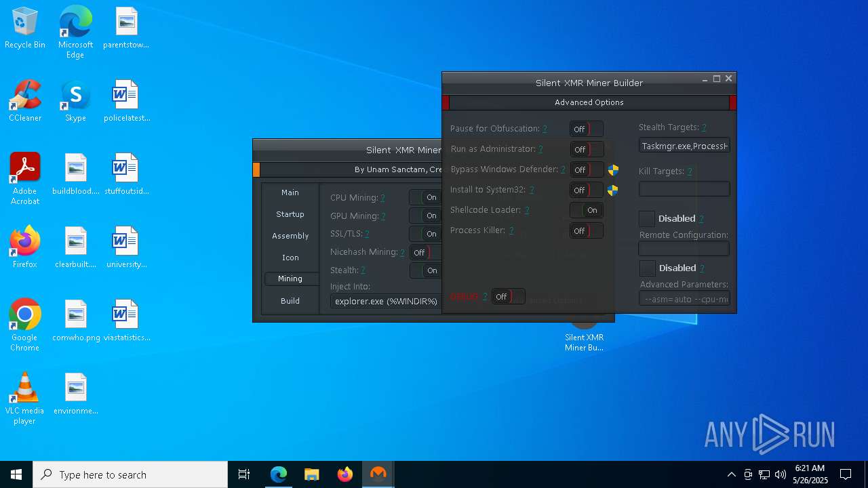
Task: Toggle Run as Administrator switch
Action: [587, 149]
